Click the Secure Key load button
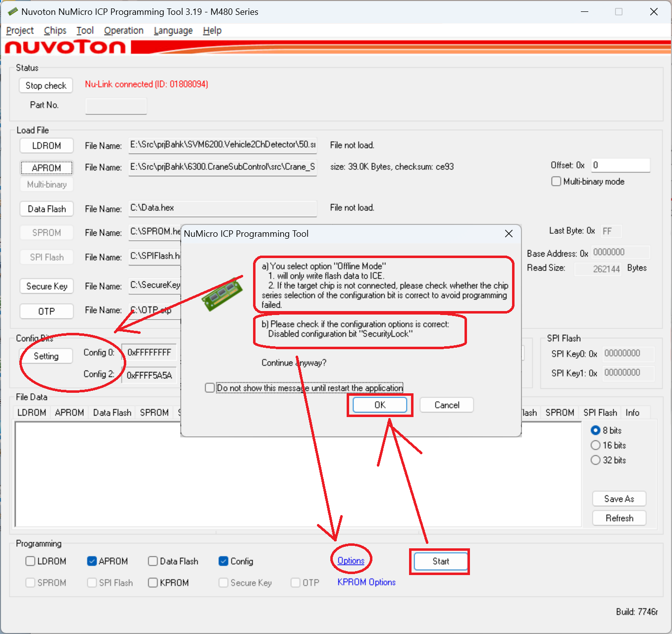The width and height of the screenshot is (672, 634). (x=47, y=286)
